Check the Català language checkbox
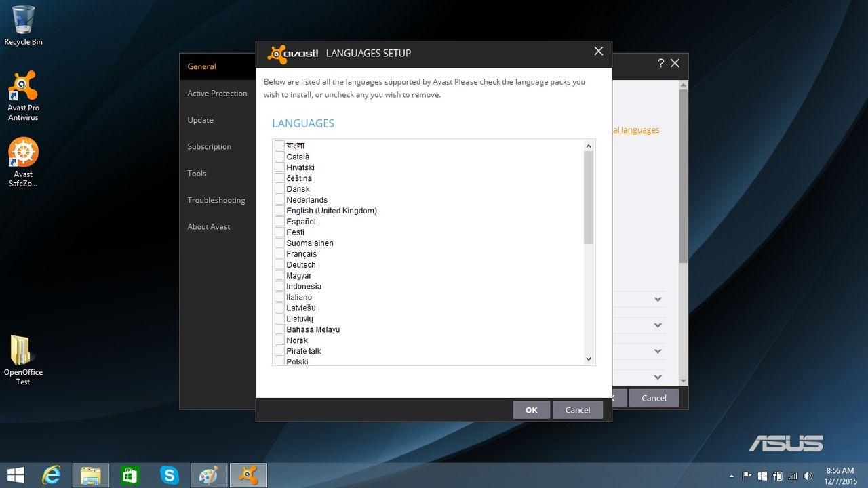 (x=279, y=157)
